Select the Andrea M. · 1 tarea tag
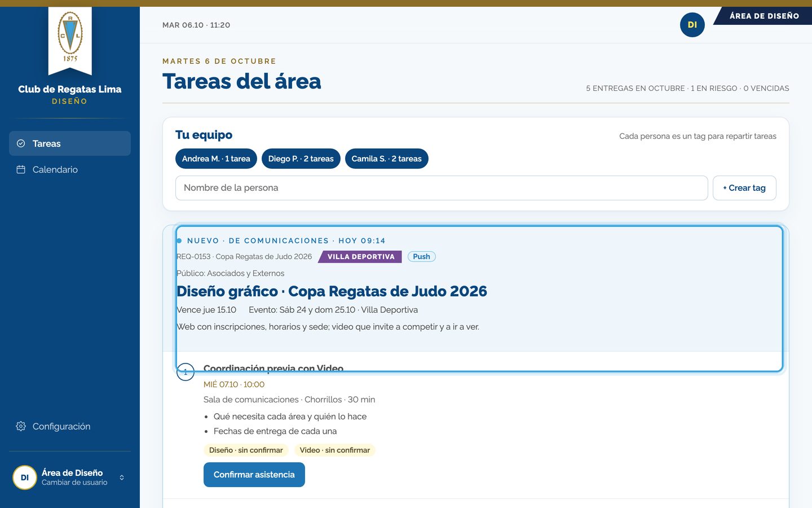The width and height of the screenshot is (812, 508). (216, 159)
